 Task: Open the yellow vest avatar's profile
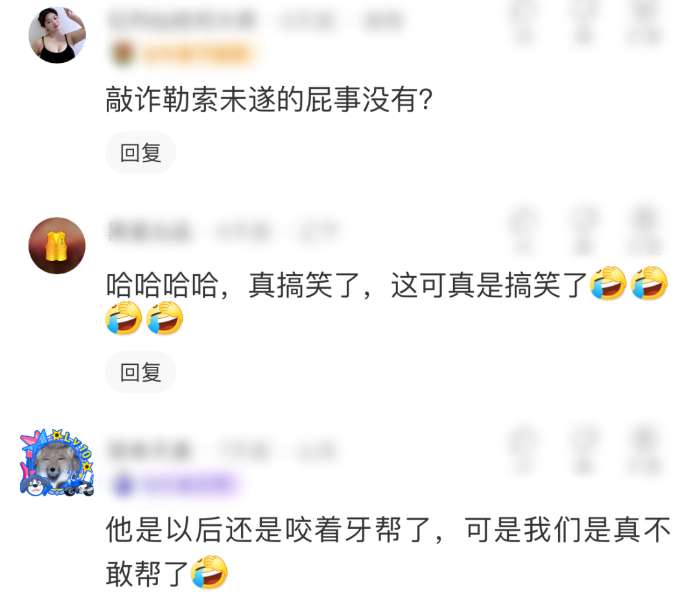[56, 246]
